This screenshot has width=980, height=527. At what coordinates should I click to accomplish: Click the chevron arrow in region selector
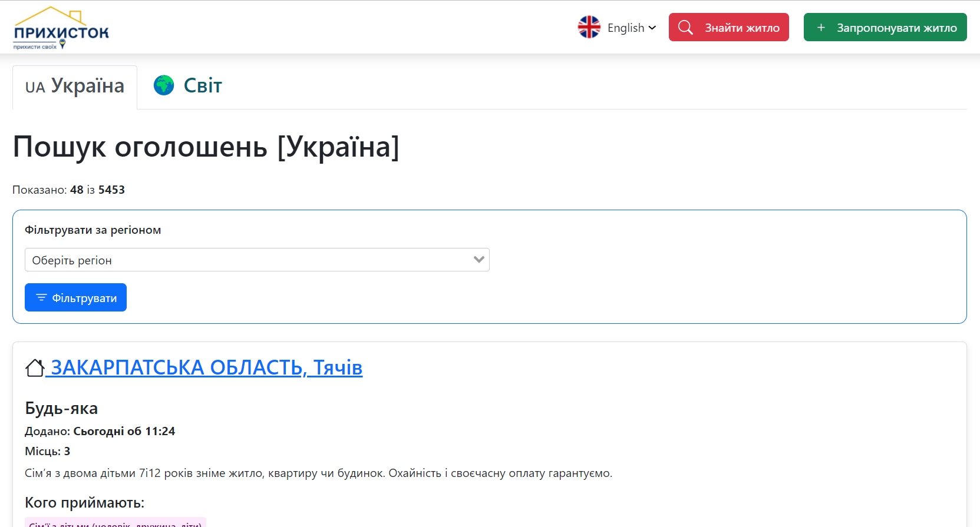(479, 260)
